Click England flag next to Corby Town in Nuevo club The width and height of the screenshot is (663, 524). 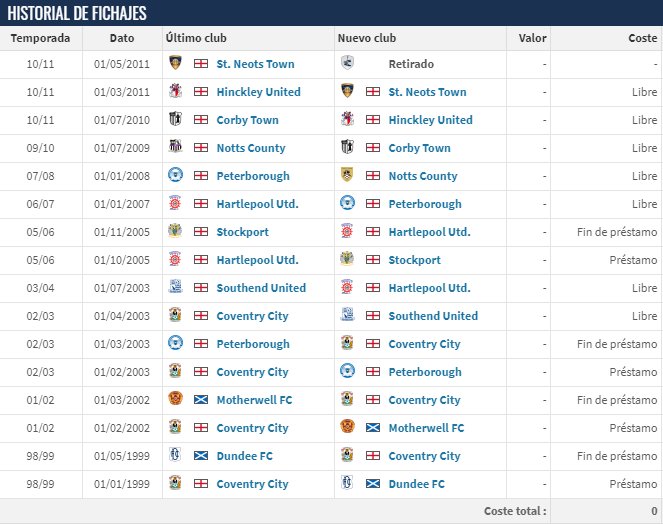(373, 148)
